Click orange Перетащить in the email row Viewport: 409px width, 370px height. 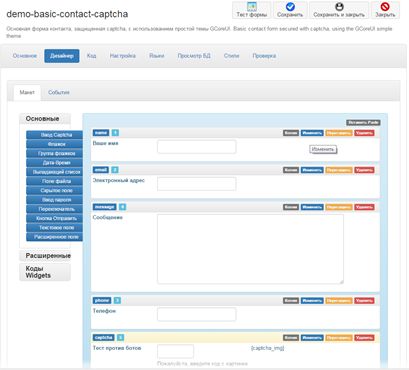[339, 170]
